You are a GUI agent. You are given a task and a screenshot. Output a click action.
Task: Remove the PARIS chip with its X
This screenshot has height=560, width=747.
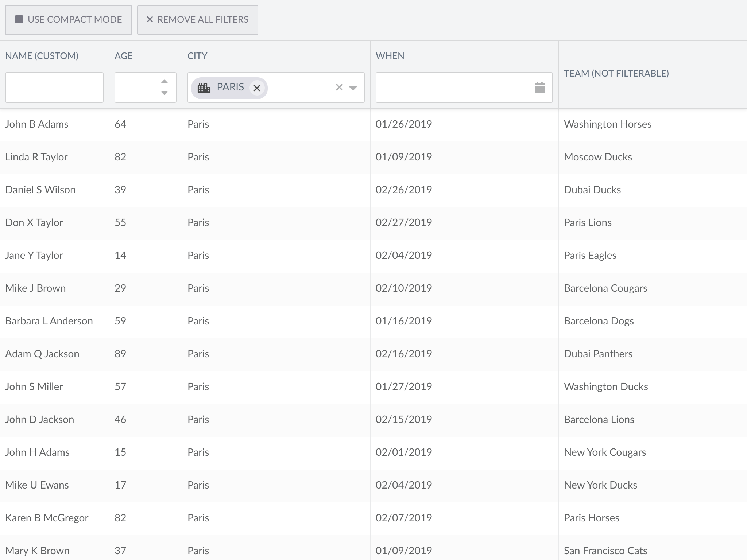(x=257, y=88)
